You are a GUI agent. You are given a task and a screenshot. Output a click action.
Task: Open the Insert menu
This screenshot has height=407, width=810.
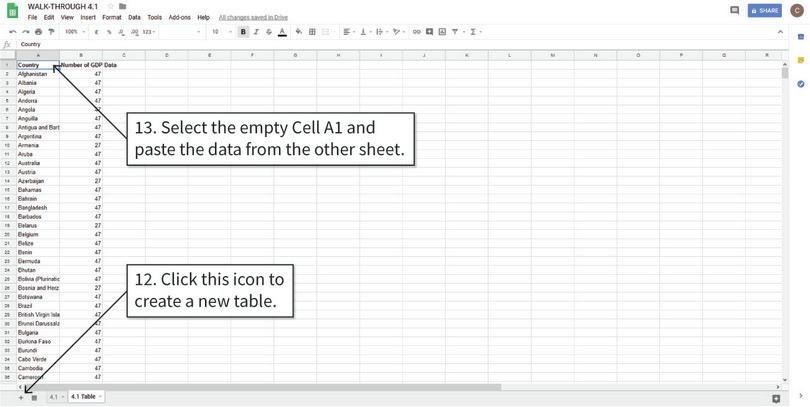(88, 18)
